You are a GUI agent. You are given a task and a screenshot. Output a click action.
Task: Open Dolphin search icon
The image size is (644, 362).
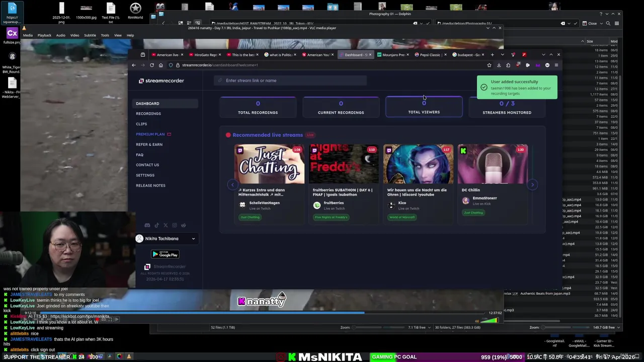point(608,23)
